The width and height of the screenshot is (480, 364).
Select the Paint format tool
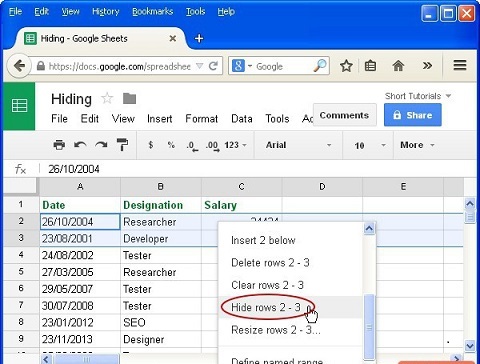pyautogui.click(x=122, y=145)
